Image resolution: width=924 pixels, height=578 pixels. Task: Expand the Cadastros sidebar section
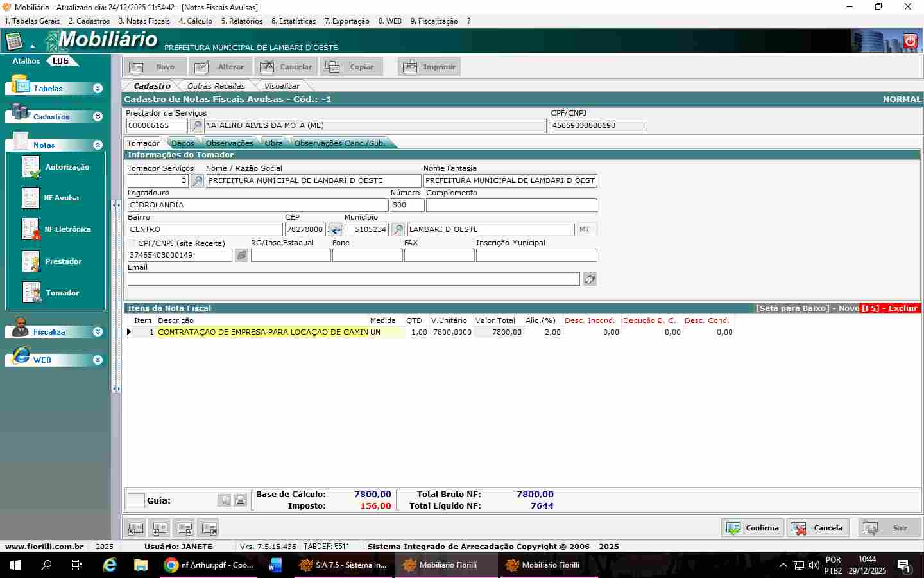98,117
